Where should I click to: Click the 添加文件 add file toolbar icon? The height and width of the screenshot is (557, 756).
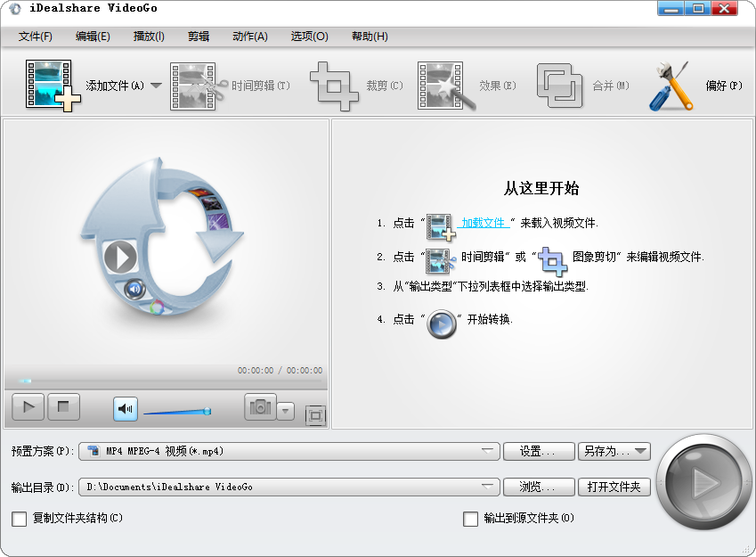51,85
